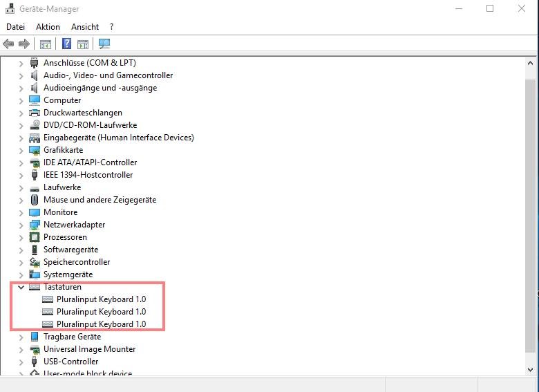The width and height of the screenshot is (539, 392).
Task: Scan for hardware changes monitor icon
Action: tap(104, 44)
